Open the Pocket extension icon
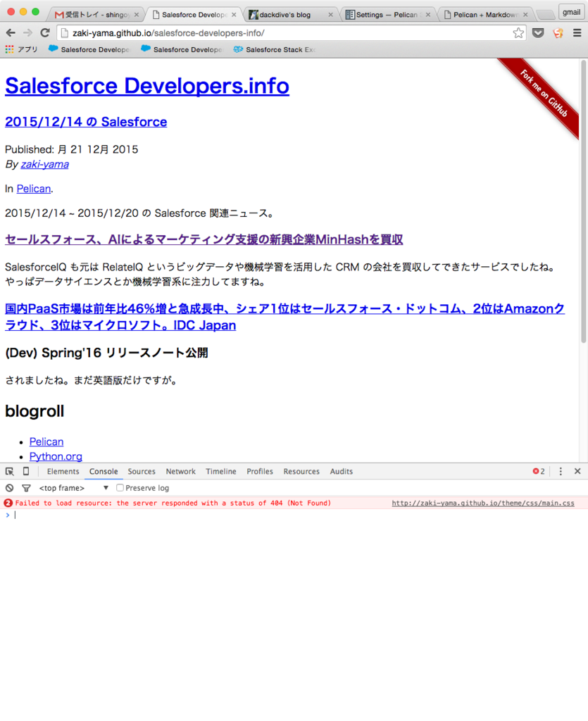Image resolution: width=588 pixels, height=721 pixels. tap(538, 32)
